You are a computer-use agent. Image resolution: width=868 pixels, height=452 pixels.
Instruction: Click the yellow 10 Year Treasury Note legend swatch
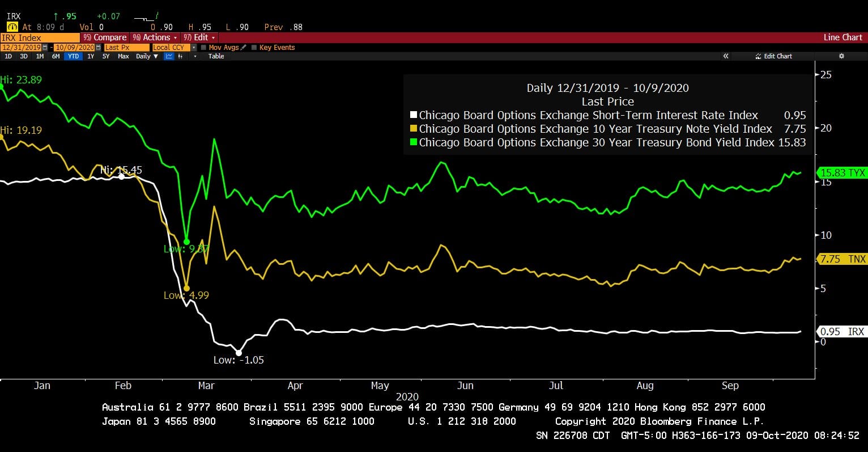tap(414, 129)
